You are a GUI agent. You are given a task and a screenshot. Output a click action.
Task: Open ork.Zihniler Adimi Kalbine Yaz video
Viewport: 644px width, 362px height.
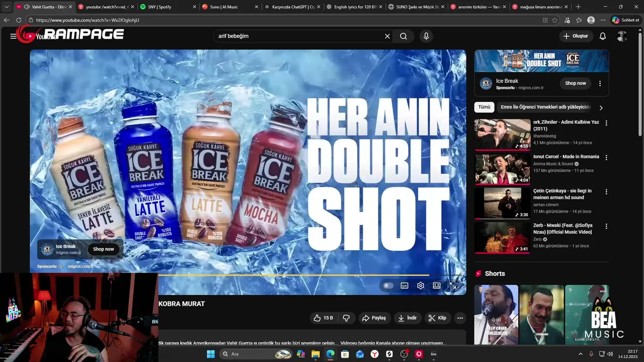566,125
